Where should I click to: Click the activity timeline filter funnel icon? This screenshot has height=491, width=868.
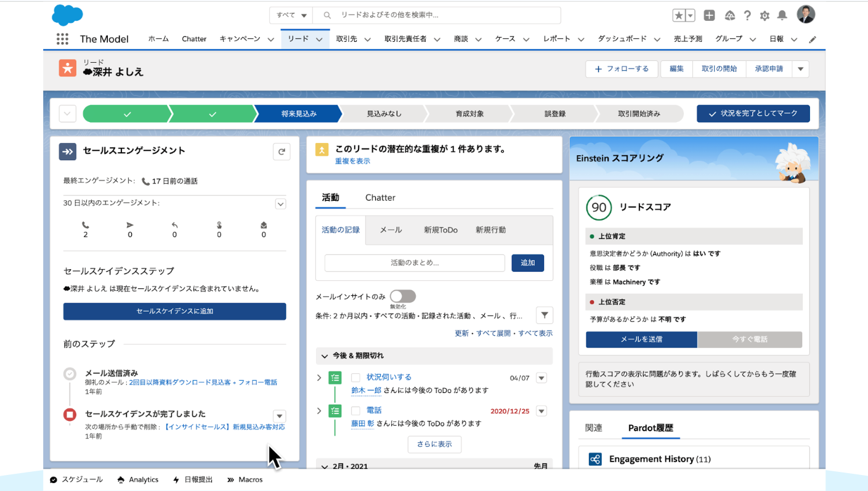(x=545, y=315)
